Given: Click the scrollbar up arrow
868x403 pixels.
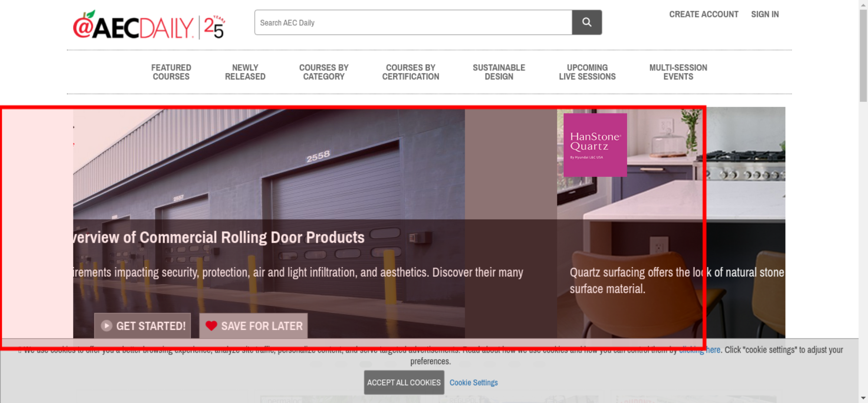Looking at the screenshot, I should (x=863, y=4).
